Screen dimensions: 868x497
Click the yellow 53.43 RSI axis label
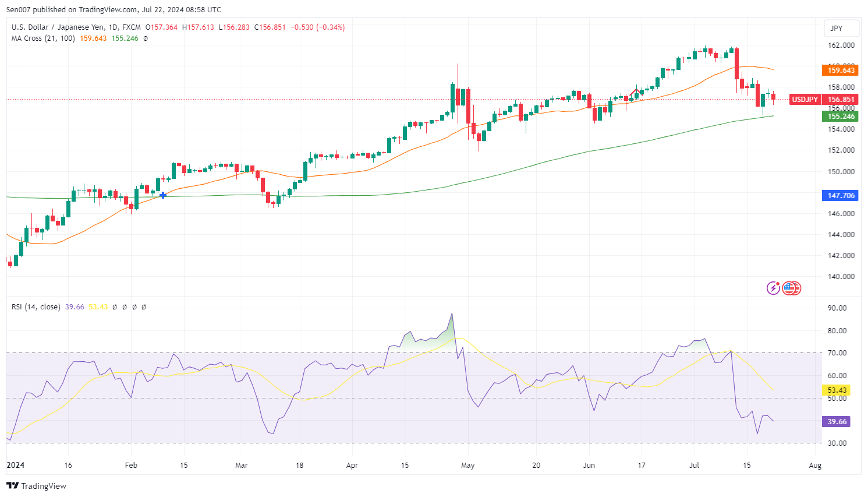(837, 390)
